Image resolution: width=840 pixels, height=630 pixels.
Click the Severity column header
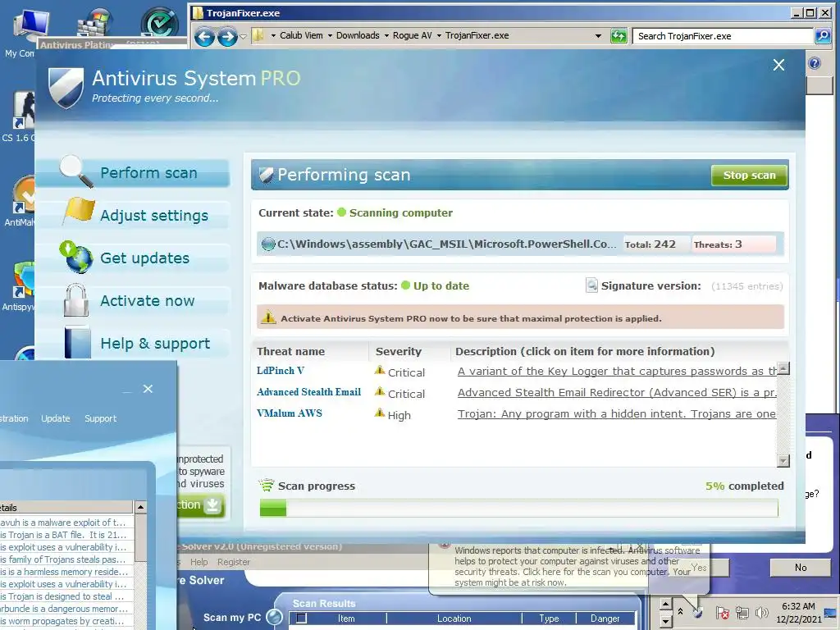click(399, 351)
